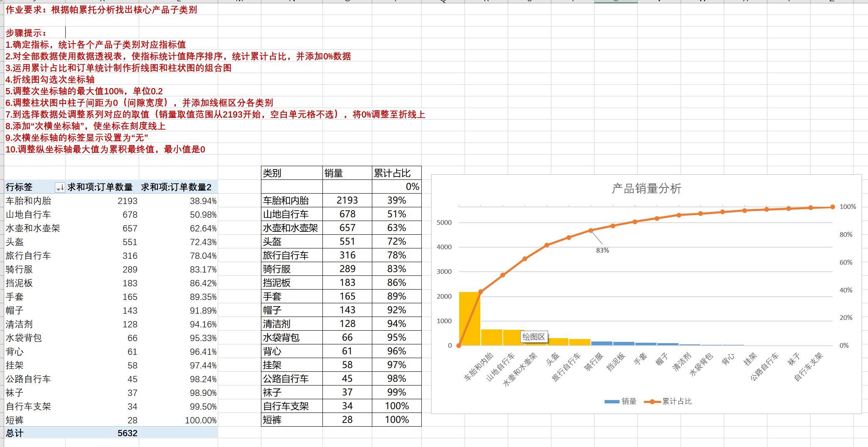The image size is (868, 447).
Task: Select the tall yellow 车胎和内胎 bar
Action: 470,319
